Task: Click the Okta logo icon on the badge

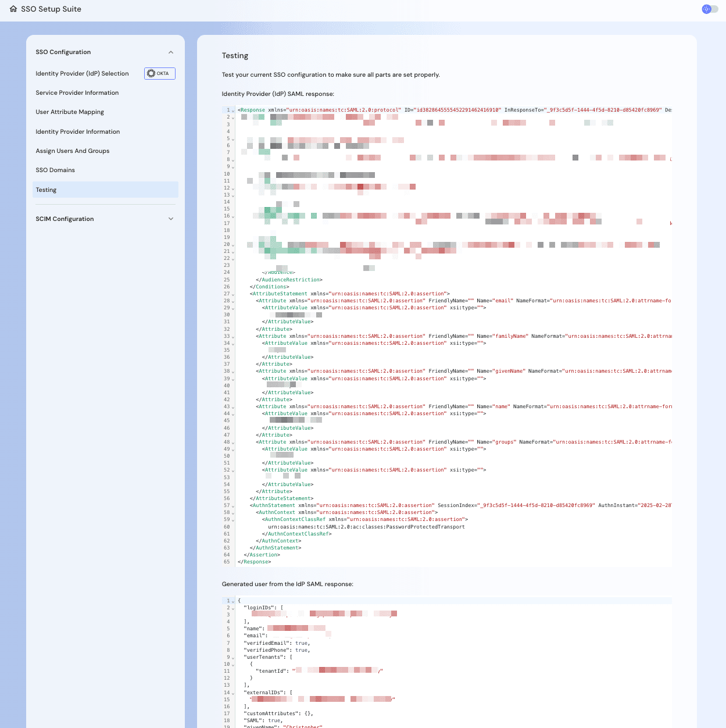Action: [151, 73]
